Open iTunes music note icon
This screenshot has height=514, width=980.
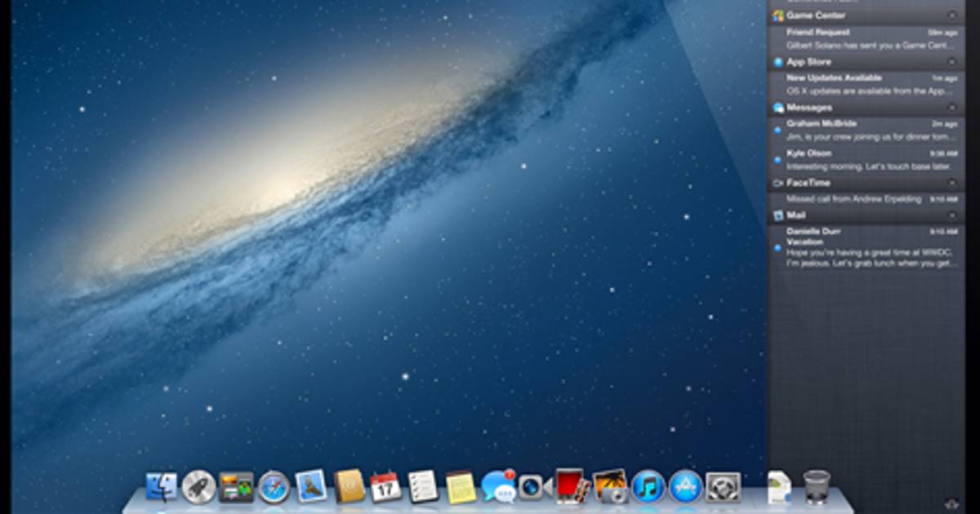point(648,487)
